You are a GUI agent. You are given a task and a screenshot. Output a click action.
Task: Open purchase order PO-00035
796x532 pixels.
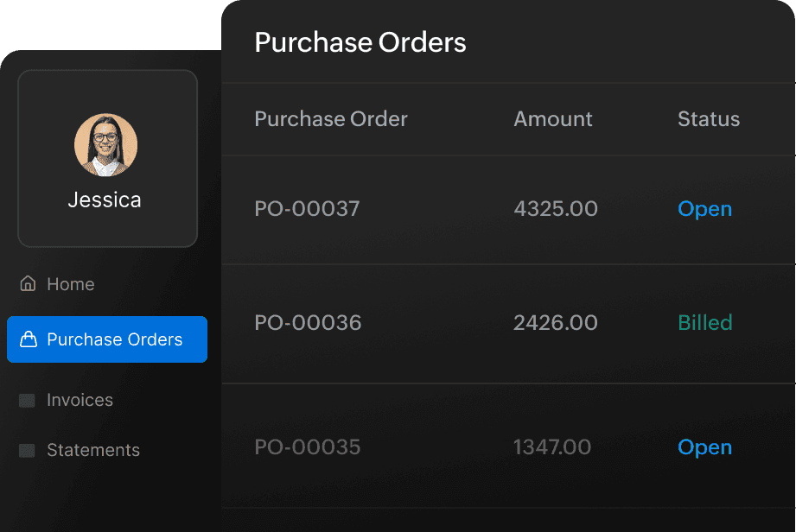[x=307, y=447]
